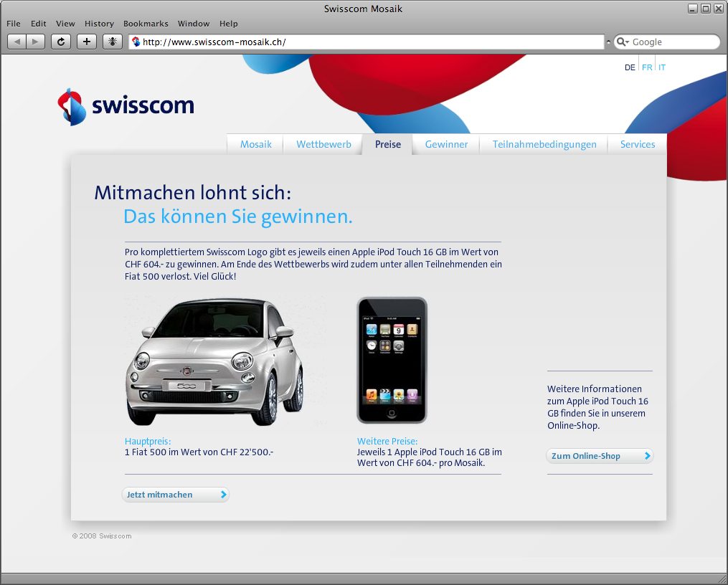Switch to the Mosaik tab

click(255, 144)
